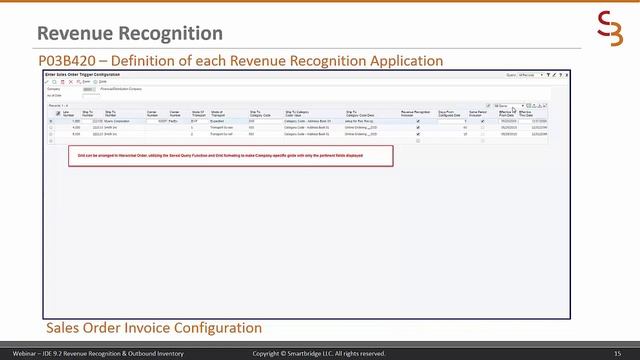The image size is (640, 360).
Task: Open the Query dropdown at top right
Action: tap(531, 75)
